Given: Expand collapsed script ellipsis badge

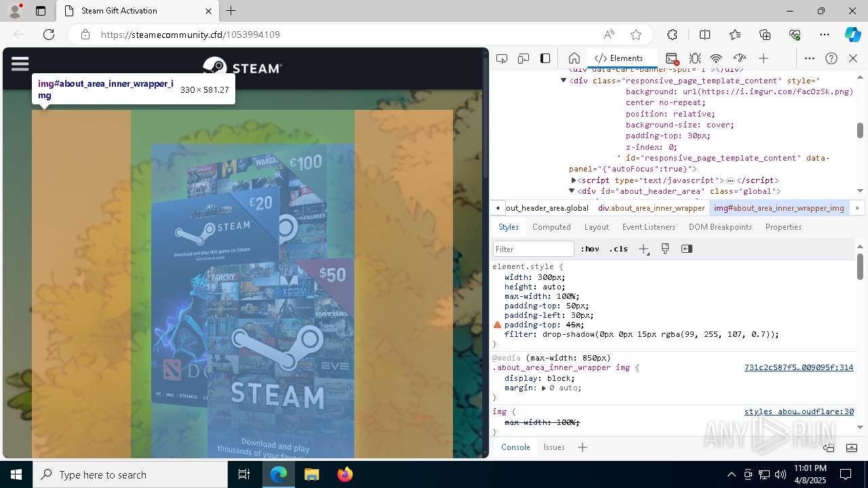Looking at the screenshot, I should coord(730,180).
